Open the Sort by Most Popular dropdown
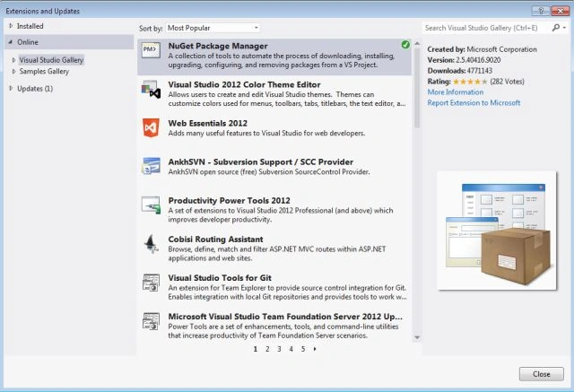The width and height of the screenshot is (574, 392). tap(213, 28)
